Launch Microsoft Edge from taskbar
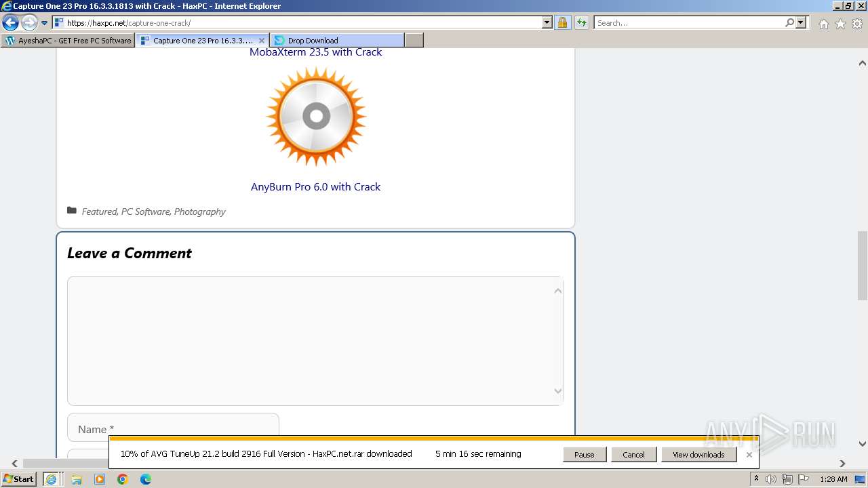The height and width of the screenshot is (488, 868). click(x=146, y=479)
